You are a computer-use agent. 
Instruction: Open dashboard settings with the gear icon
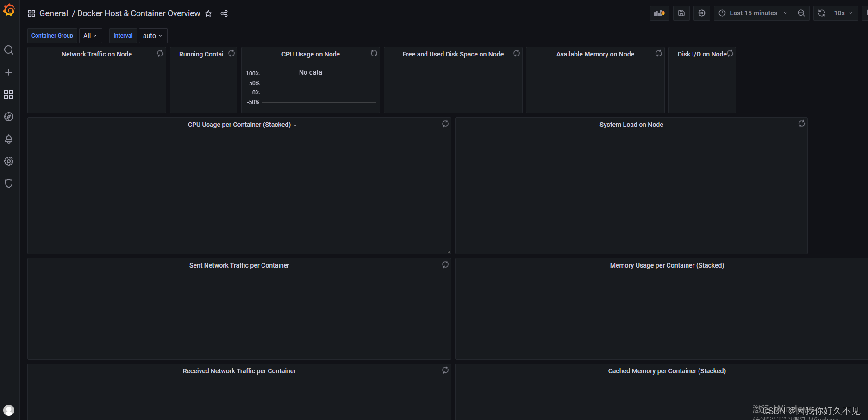point(701,13)
